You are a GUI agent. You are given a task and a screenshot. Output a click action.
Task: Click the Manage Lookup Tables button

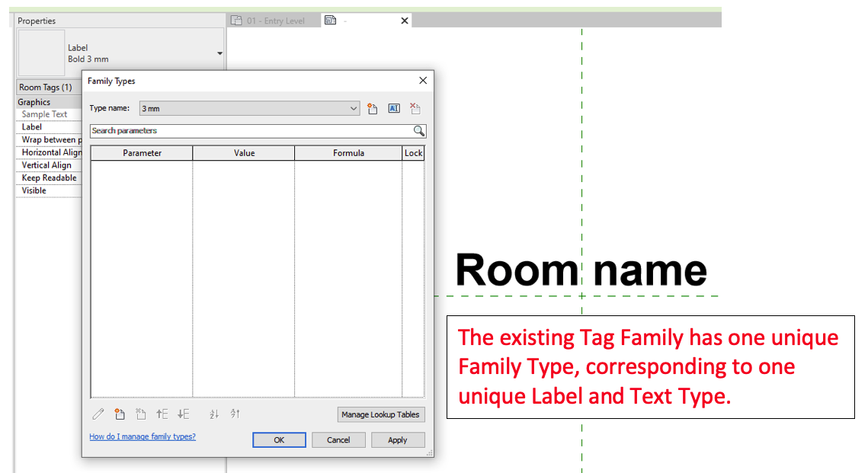(381, 414)
